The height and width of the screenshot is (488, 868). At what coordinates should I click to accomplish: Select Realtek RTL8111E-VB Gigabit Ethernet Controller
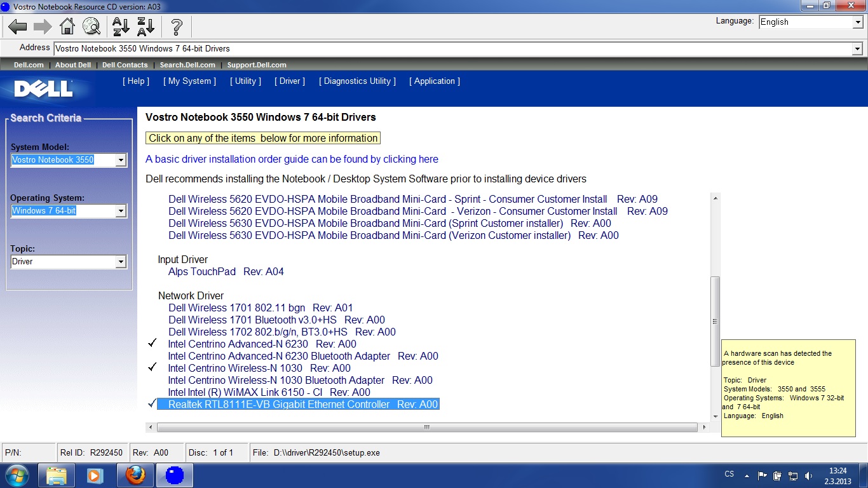(x=298, y=405)
